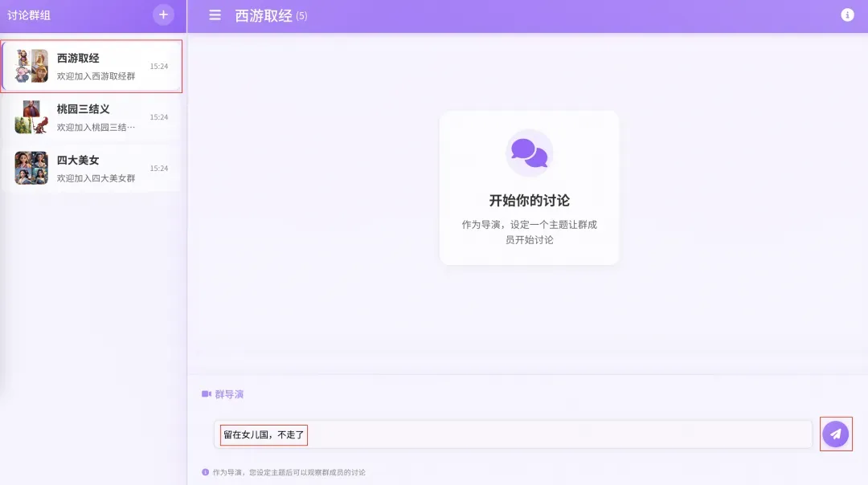Click 欢迎加入四大美女群 preview message
Image resolution: width=868 pixels, height=485 pixels.
coord(96,178)
